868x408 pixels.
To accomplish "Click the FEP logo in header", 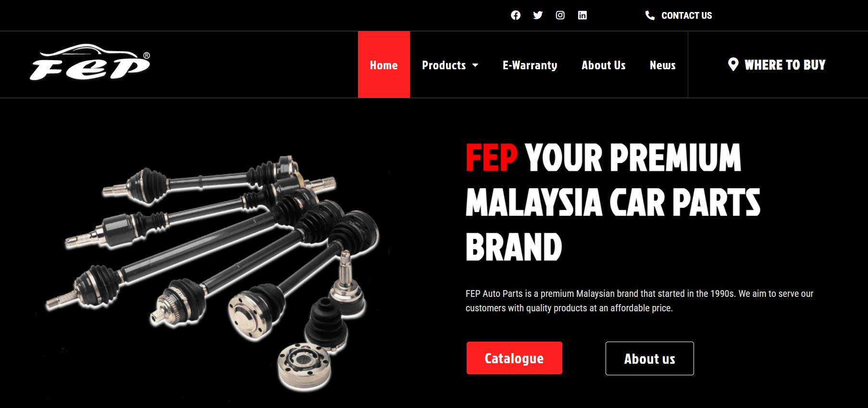I will [90, 63].
